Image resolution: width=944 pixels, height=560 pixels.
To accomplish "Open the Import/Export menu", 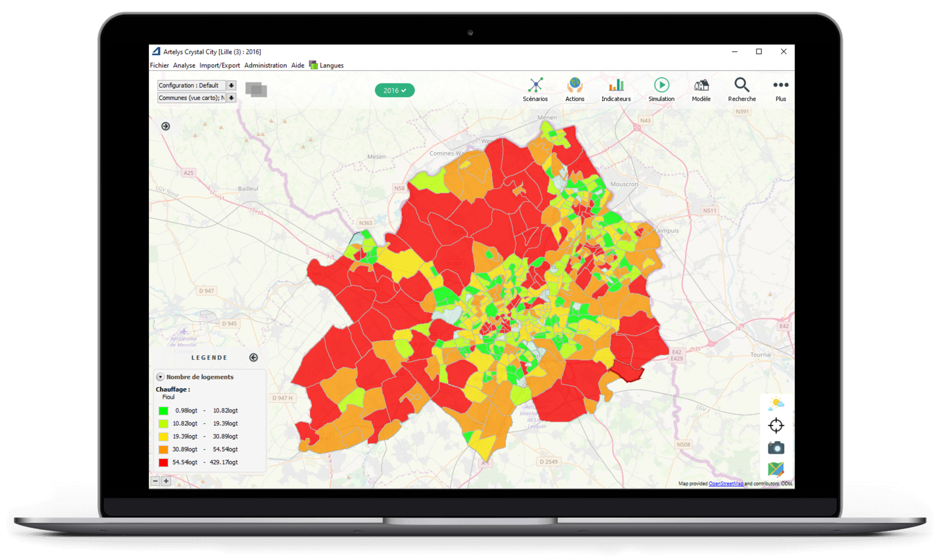I will point(219,65).
